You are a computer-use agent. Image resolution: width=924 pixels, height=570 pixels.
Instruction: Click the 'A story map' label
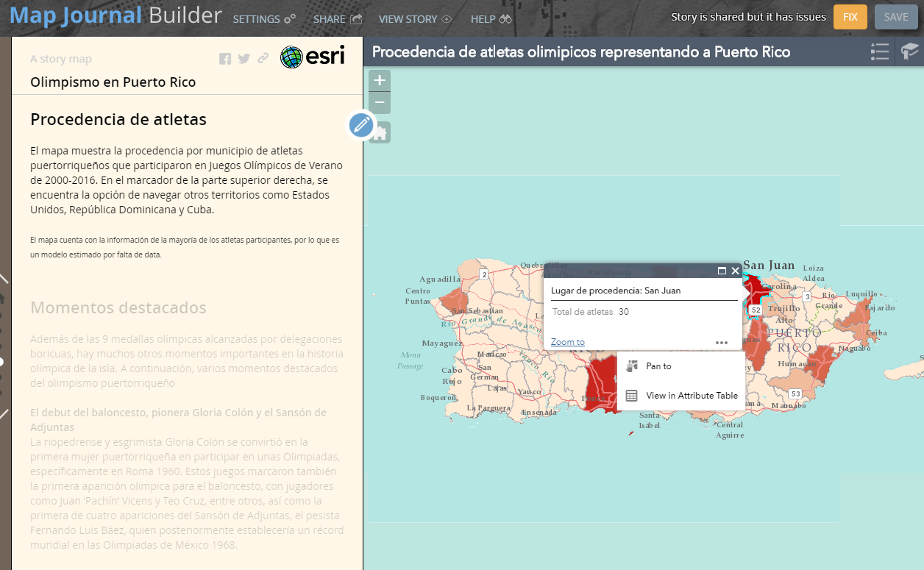(61, 60)
